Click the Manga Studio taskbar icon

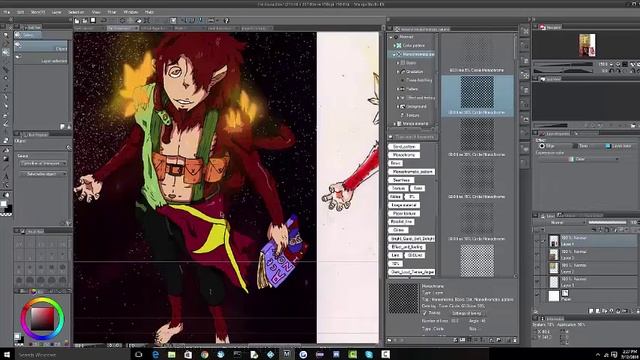287,355
